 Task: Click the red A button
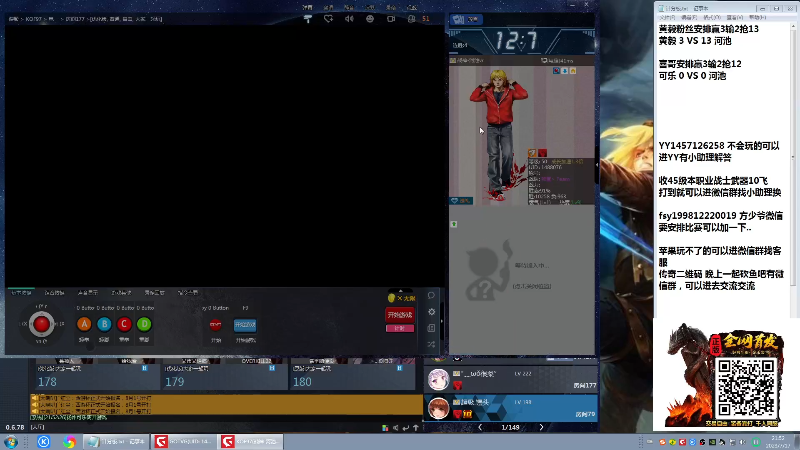coord(84,324)
